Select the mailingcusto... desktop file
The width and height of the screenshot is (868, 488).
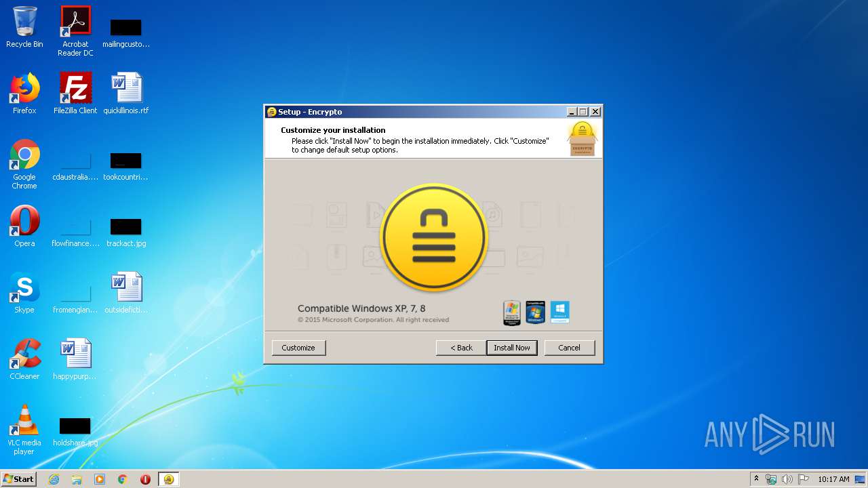[126, 34]
